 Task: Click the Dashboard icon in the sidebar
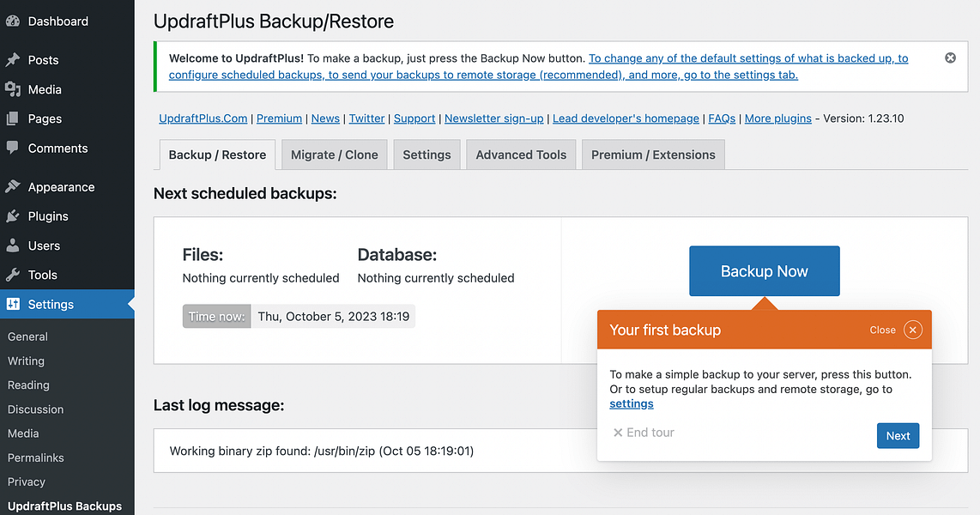tap(14, 21)
